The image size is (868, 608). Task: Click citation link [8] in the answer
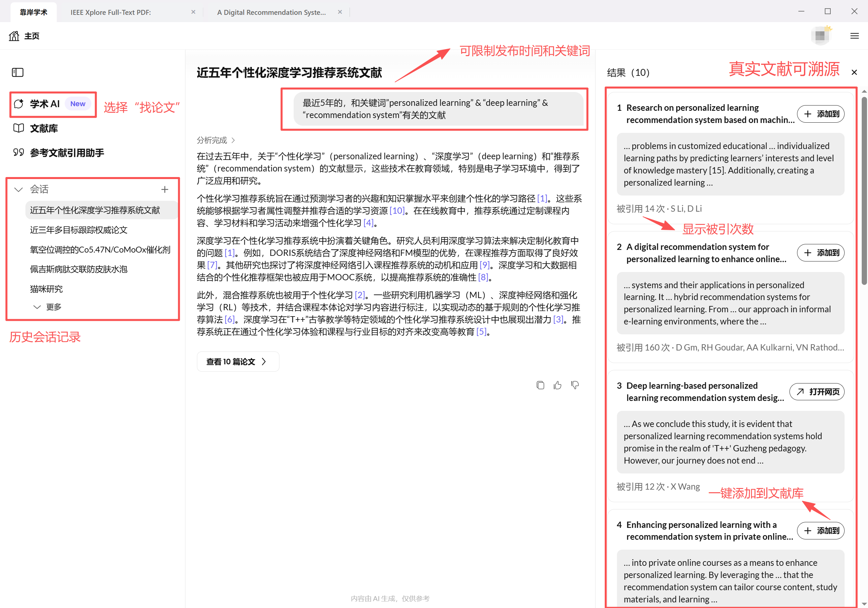[x=483, y=277]
